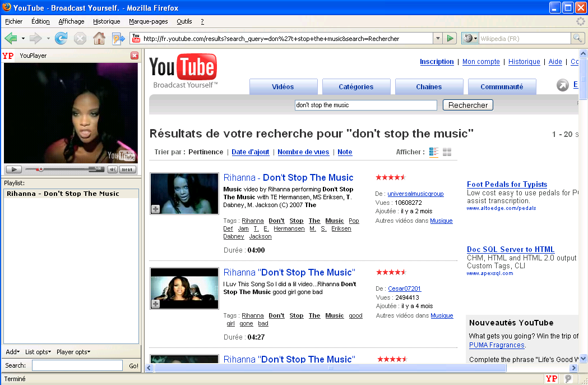The width and height of the screenshot is (588, 385).
Task: Open the forward button history dropdown
Action: [48, 38]
